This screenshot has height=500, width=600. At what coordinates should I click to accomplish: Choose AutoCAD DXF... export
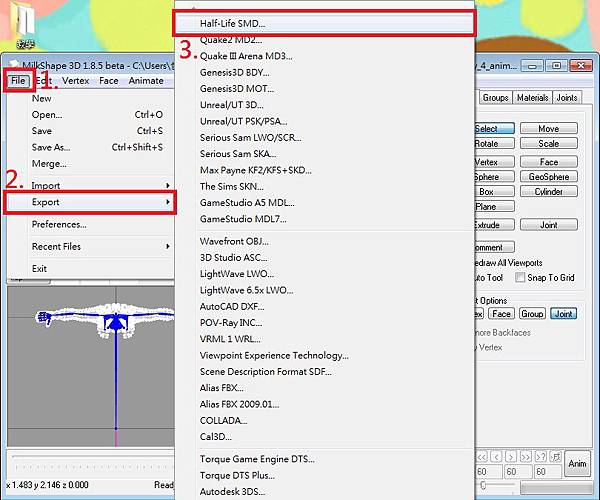tap(324, 307)
